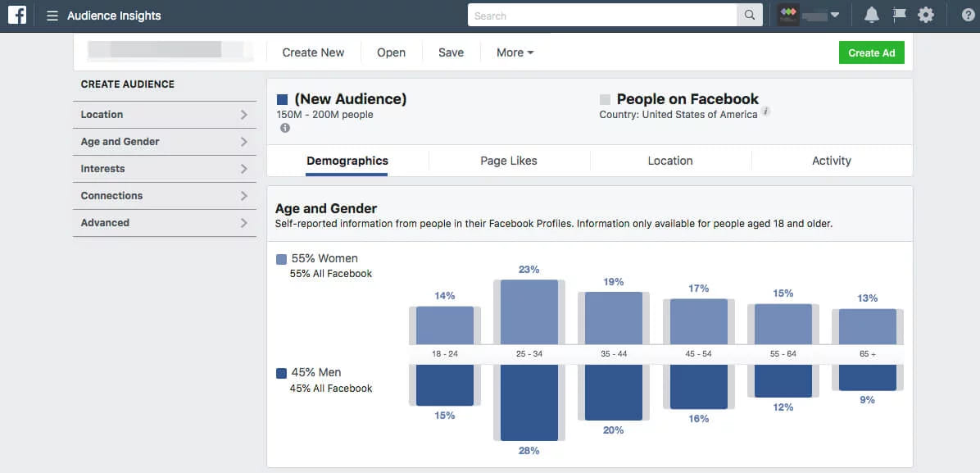Click the info icon beside United States of America
Screen dimensions: 980x473
pos(765,111)
